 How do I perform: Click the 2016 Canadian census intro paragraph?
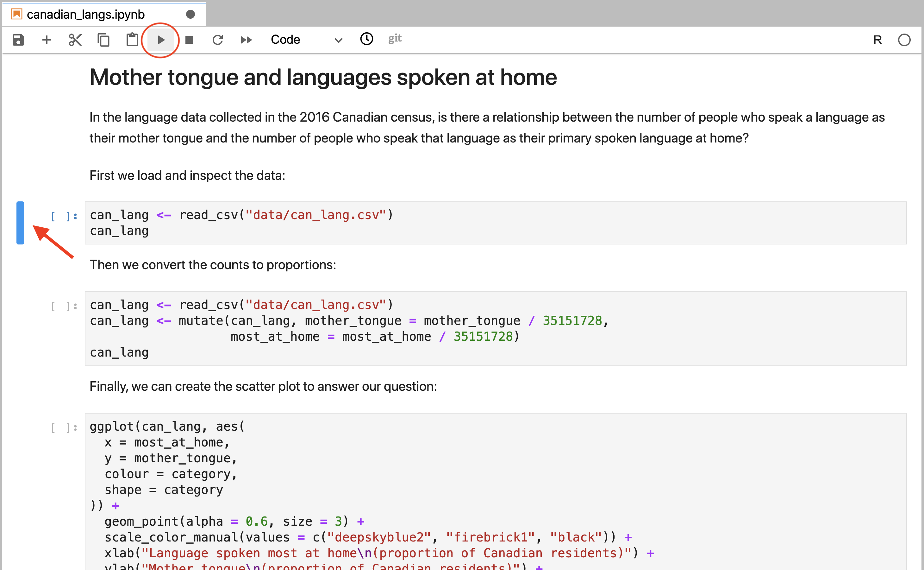pos(487,127)
